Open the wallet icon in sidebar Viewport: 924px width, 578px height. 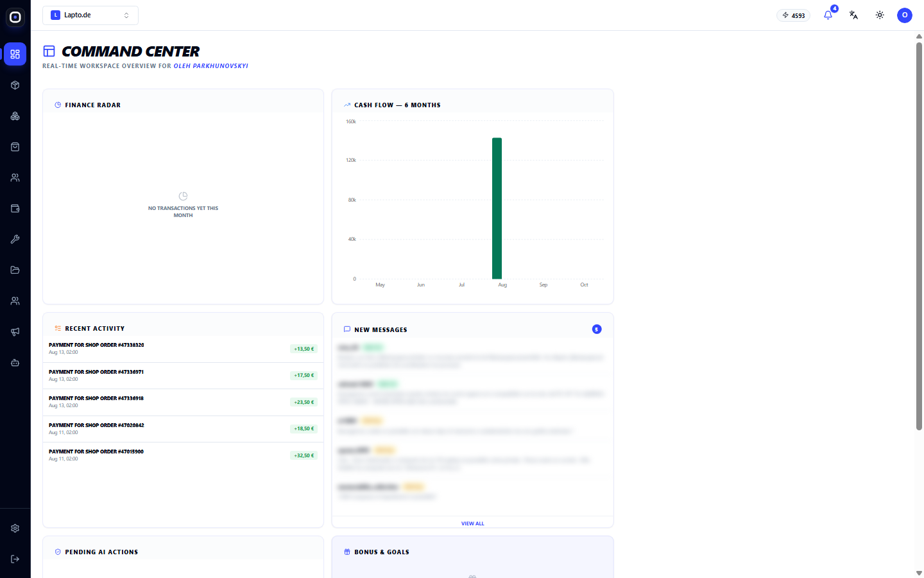[15, 209]
